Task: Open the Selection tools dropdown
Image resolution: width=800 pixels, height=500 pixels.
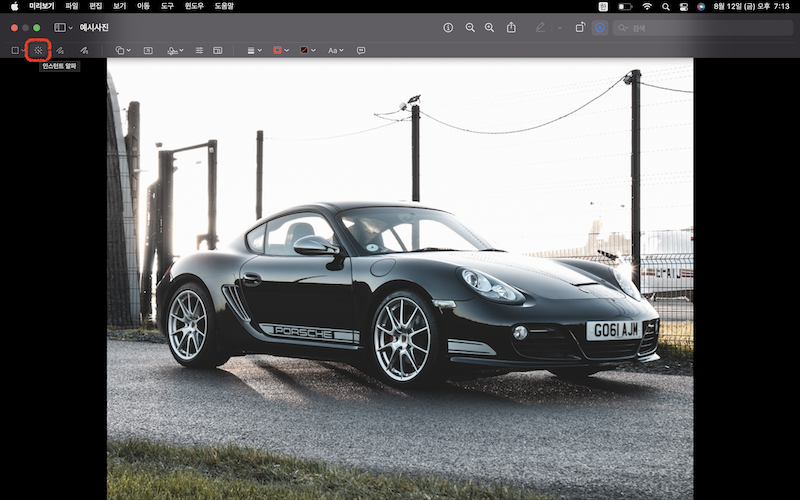Action: [17, 51]
